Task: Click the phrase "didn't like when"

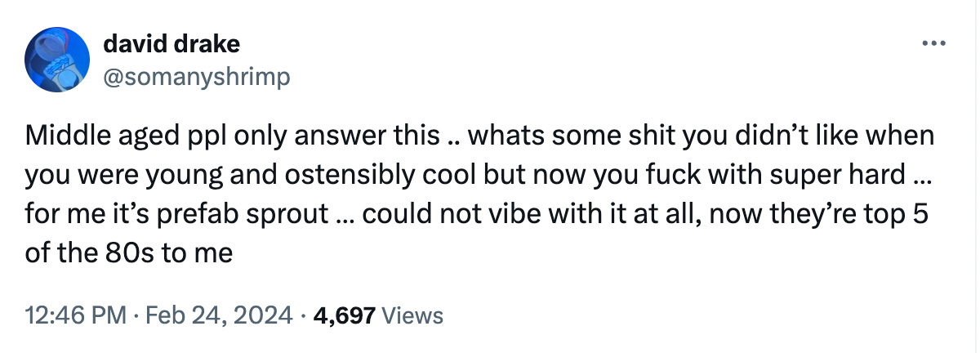Action: coord(840,136)
